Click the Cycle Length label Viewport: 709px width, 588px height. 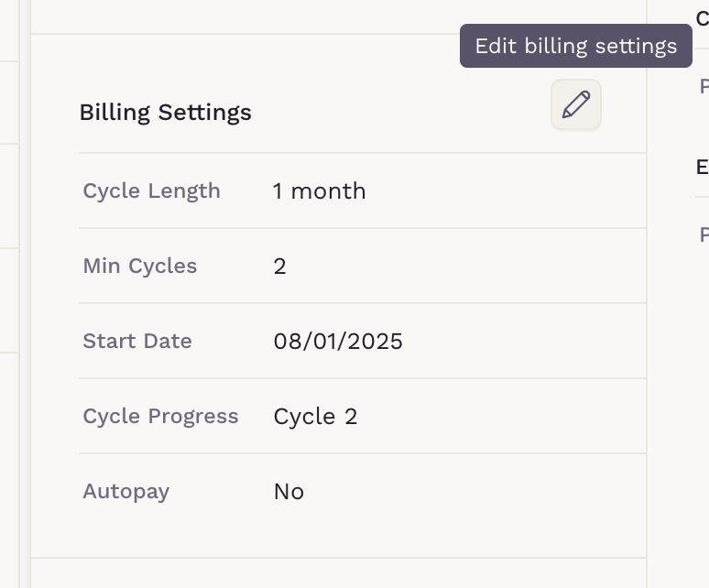point(151,191)
